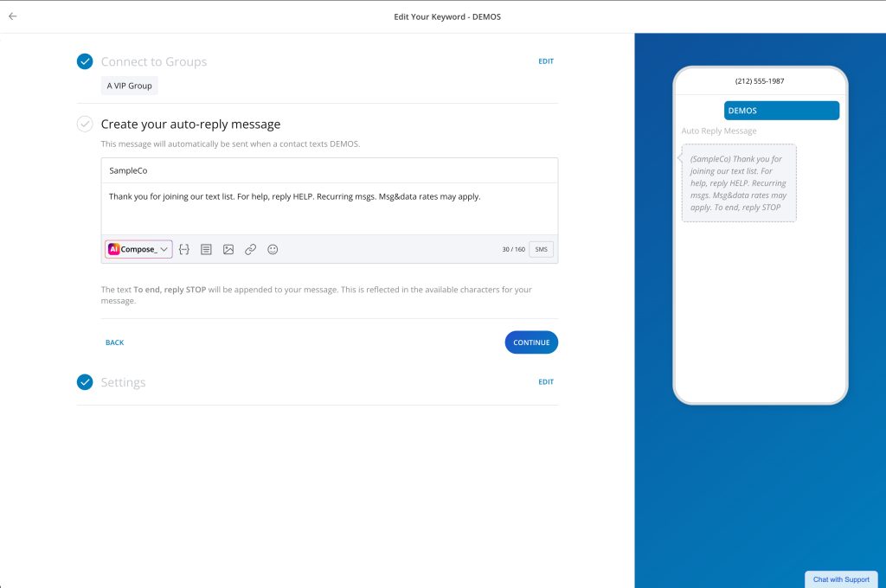Open the message templates icon
The image size is (886, 588).
click(206, 249)
